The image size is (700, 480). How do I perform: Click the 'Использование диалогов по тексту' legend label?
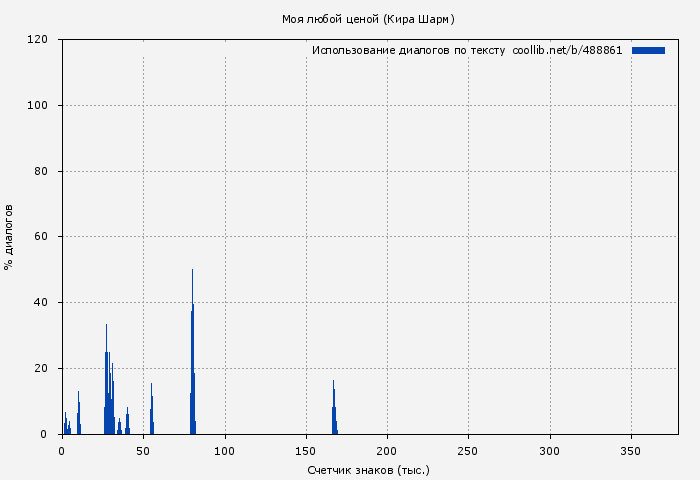pos(408,50)
